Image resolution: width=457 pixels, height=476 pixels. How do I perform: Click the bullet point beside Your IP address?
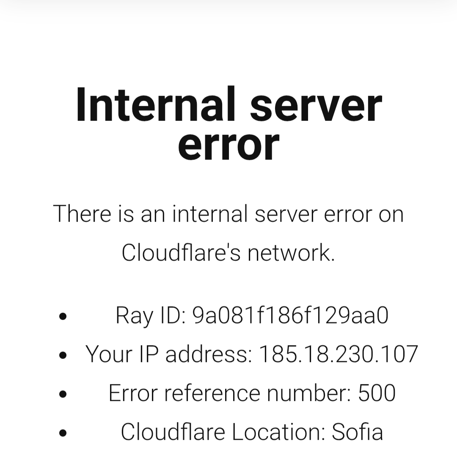click(63, 355)
